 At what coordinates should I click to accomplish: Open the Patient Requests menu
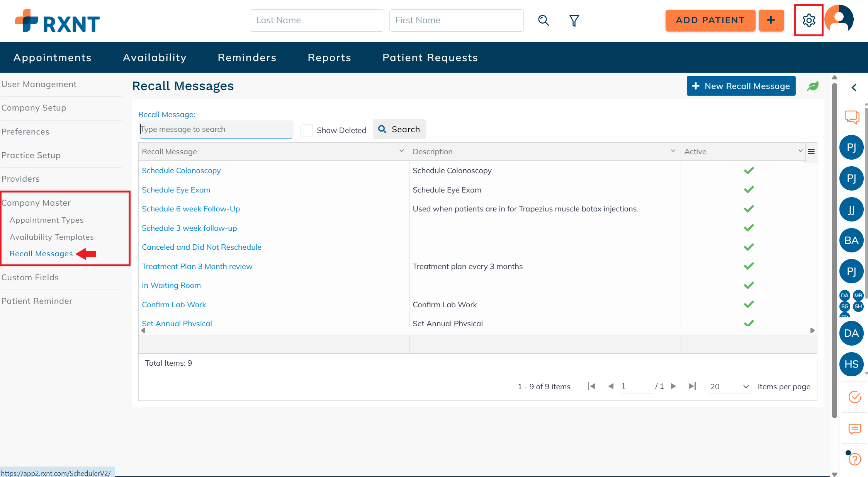[430, 58]
